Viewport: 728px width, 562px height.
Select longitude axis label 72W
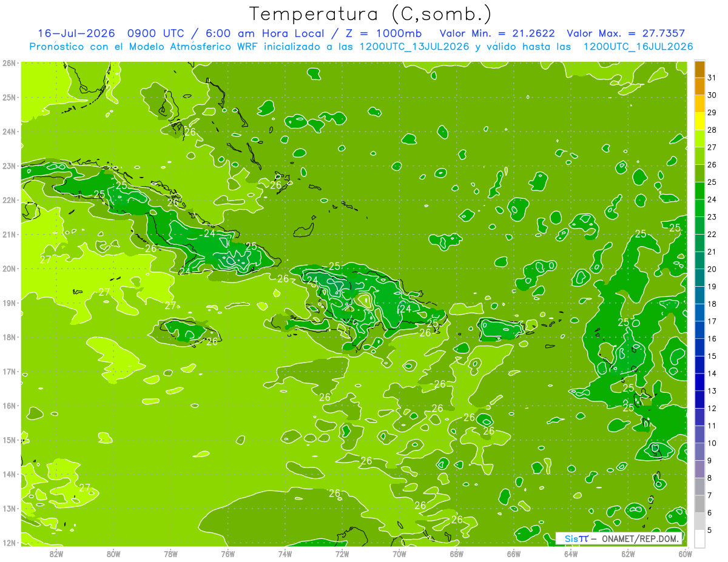click(x=342, y=554)
